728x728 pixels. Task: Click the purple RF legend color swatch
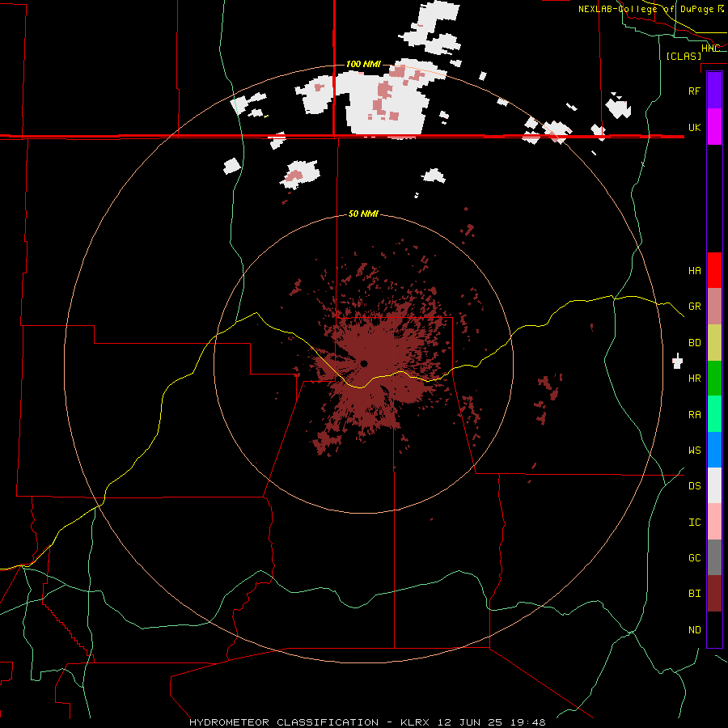click(x=714, y=91)
